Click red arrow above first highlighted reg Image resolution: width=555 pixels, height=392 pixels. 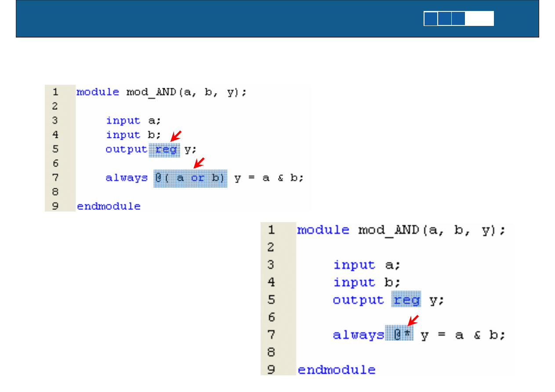pyautogui.click(x=176, y=135)
